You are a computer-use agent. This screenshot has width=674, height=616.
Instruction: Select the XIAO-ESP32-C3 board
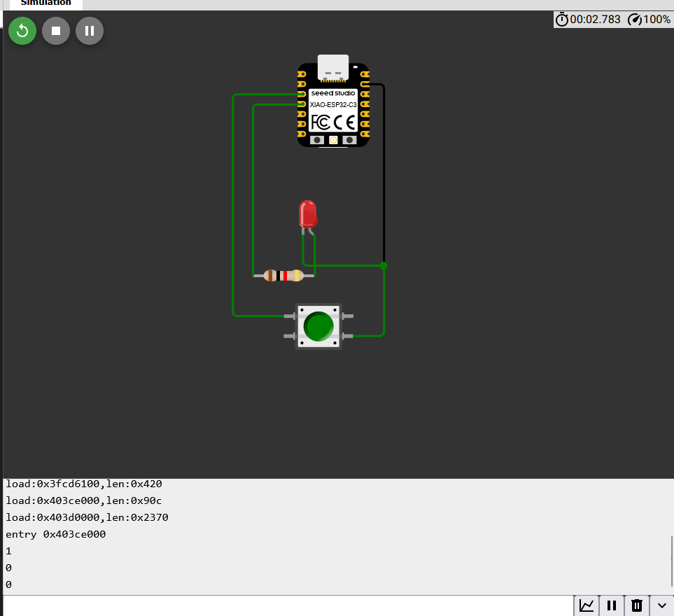[333, 115]
